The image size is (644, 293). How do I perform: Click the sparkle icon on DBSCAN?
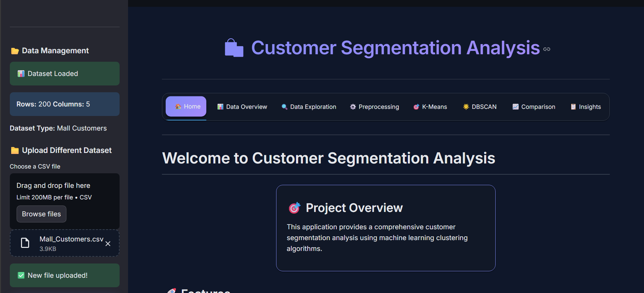tap(466, 107)
